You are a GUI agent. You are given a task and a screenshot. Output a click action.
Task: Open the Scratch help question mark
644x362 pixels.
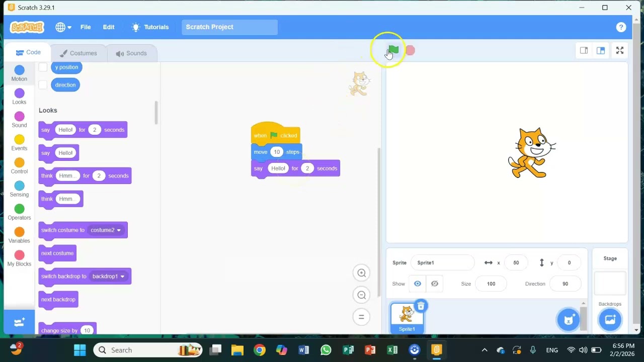point(621,27)
